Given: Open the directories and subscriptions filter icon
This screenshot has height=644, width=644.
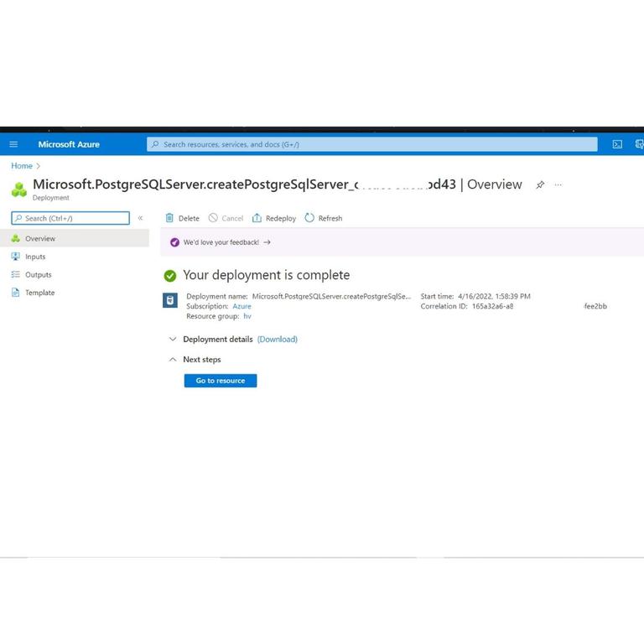Looking at the screenshot, I should tap(639, 144).
